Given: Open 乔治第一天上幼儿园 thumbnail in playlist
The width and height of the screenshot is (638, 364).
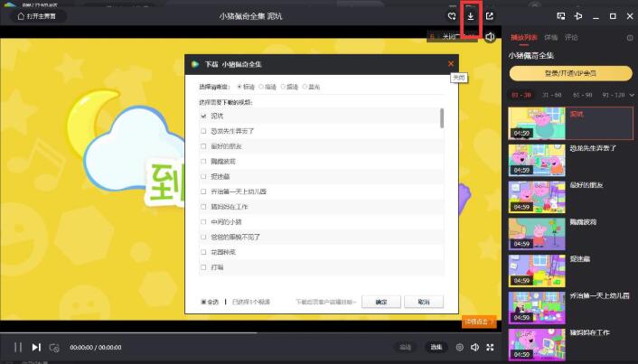Looking at the screenshot, I should [537, 308].
